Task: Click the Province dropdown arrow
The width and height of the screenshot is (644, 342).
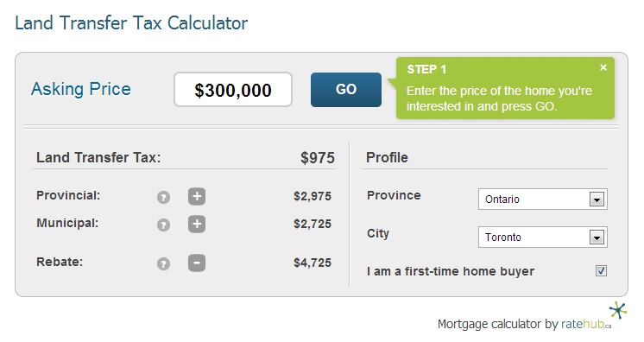Action: coord(597,199)
